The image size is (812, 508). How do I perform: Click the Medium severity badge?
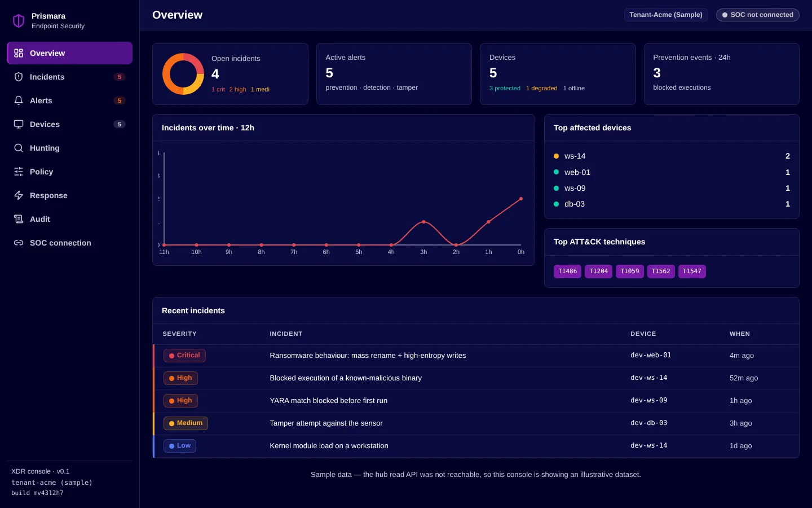(x=186, y=423)
